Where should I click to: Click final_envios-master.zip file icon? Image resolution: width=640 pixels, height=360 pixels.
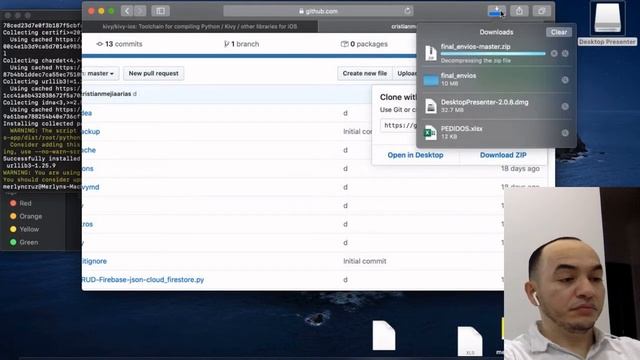point(431,53)
